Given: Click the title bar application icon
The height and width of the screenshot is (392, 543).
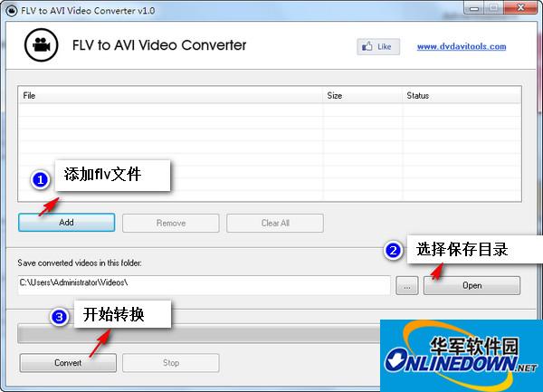Looking at the screenshot, I should 12,11.
